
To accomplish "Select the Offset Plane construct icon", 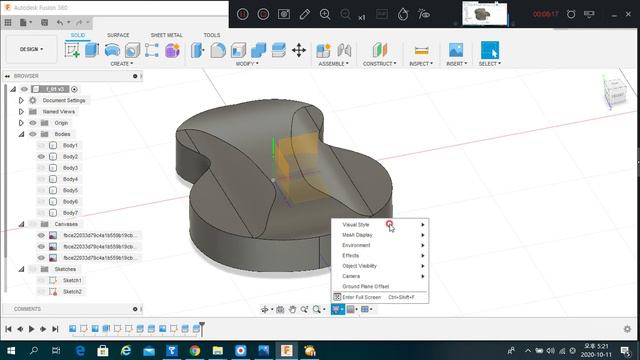I will (379, 50).
